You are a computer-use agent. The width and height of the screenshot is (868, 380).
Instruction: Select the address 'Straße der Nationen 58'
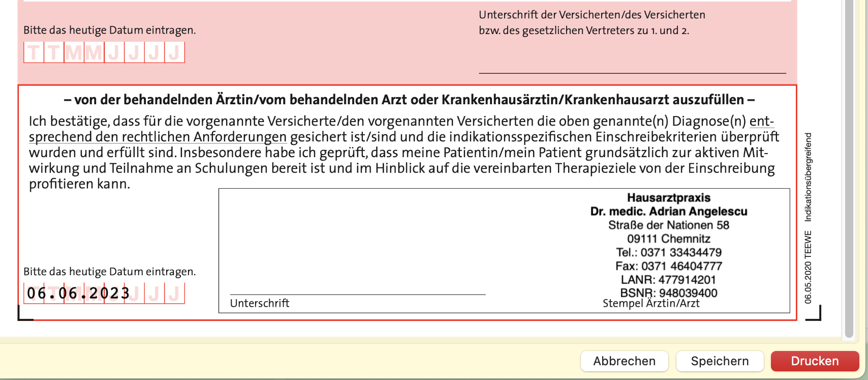click(669, 225)
